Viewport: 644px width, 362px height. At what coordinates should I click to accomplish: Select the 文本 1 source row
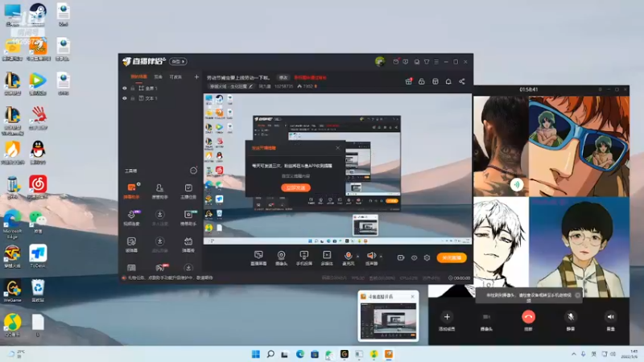[x=160, y=98]
